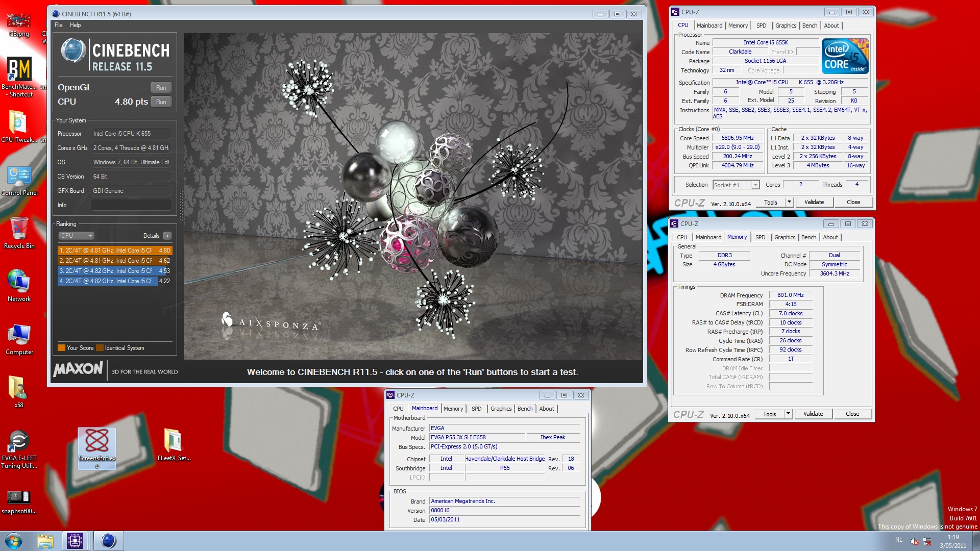Select ranking entry 2 scoring 4.62
980x551 pixels.
pyautogui.click(x=115, y=261)
